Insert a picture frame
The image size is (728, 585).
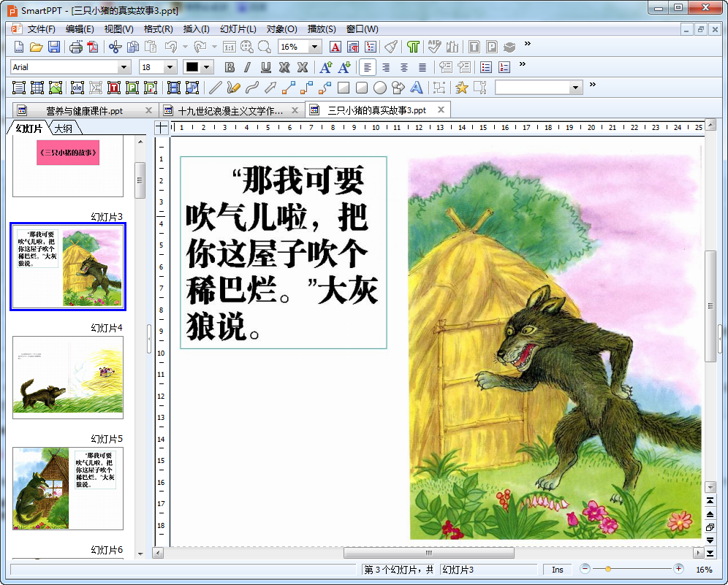(x=56, y=88)
